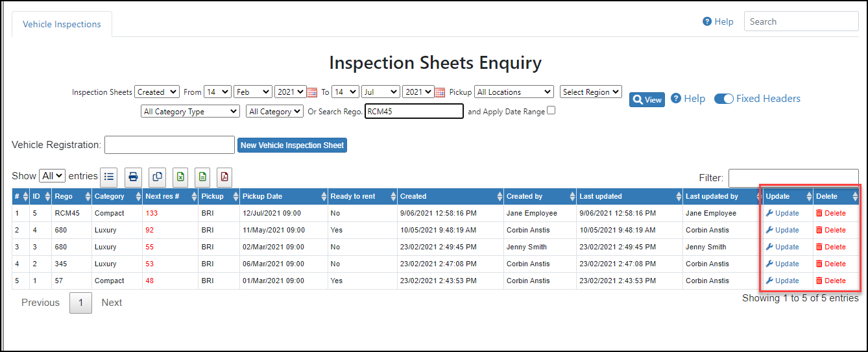Click the Vehicle Registration input field
Screen dimensions: 868x352
tap(169, 145)
